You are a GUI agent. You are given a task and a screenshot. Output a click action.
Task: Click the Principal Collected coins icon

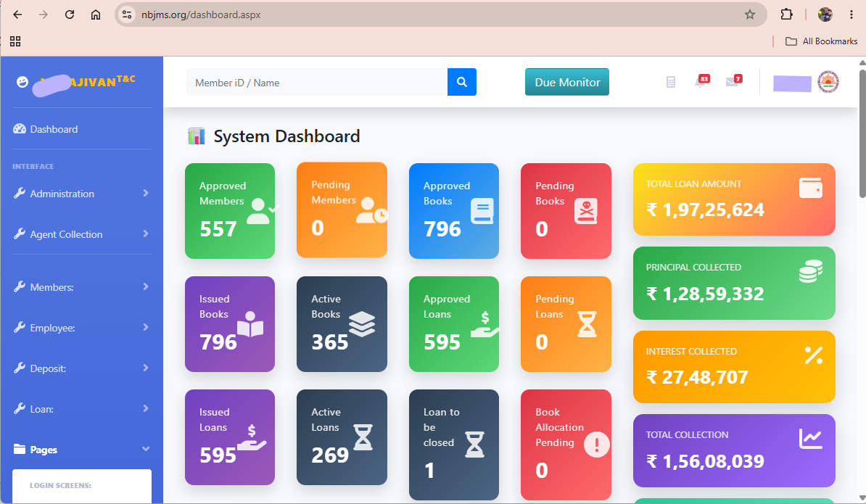[x=811, y=271]
